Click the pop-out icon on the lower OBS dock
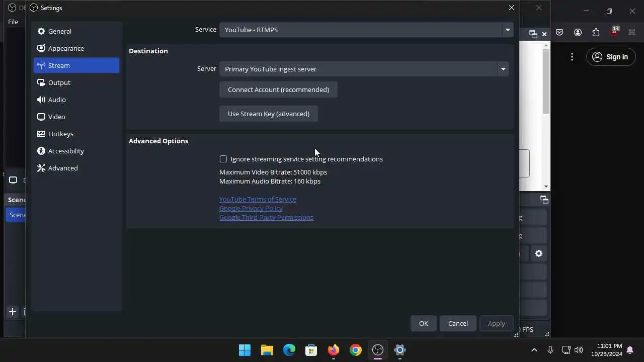Screen dimensions: 644x362 coord(544,200)
